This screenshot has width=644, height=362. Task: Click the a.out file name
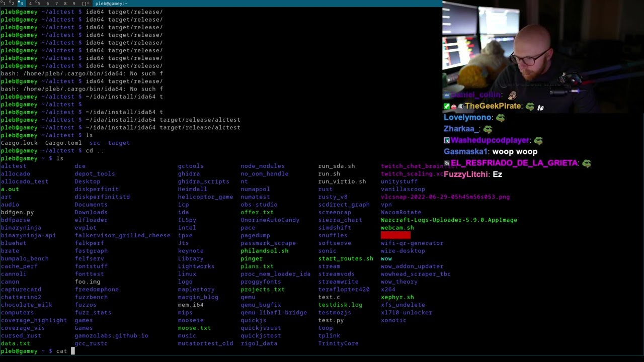[10, 189]
